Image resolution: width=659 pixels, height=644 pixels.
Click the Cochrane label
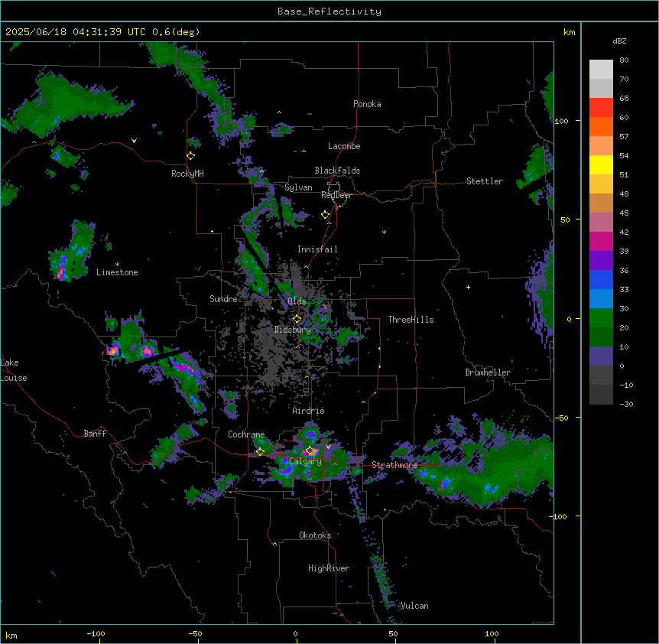pos(246,434)
